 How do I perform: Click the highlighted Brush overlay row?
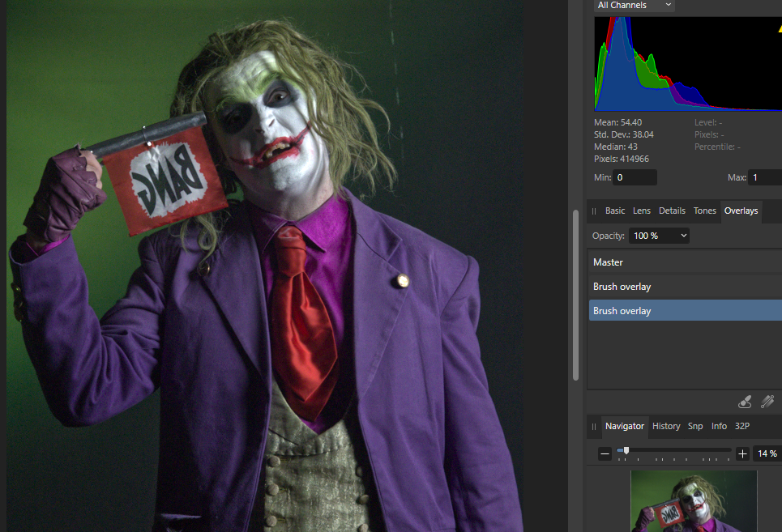point(686,311)
